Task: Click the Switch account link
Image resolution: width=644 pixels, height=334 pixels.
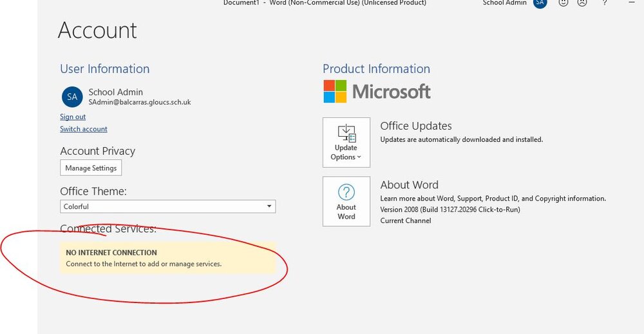Action: coord(83,129)
